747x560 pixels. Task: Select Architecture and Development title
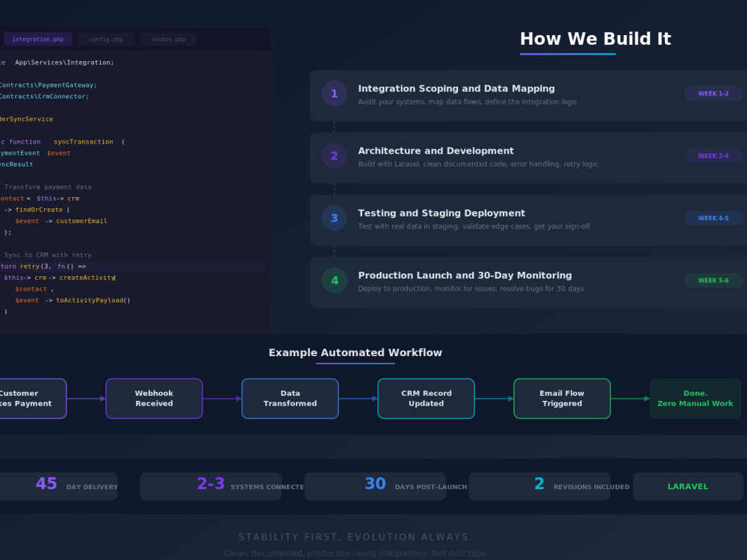pyautogui.click(x=436, y=151)
